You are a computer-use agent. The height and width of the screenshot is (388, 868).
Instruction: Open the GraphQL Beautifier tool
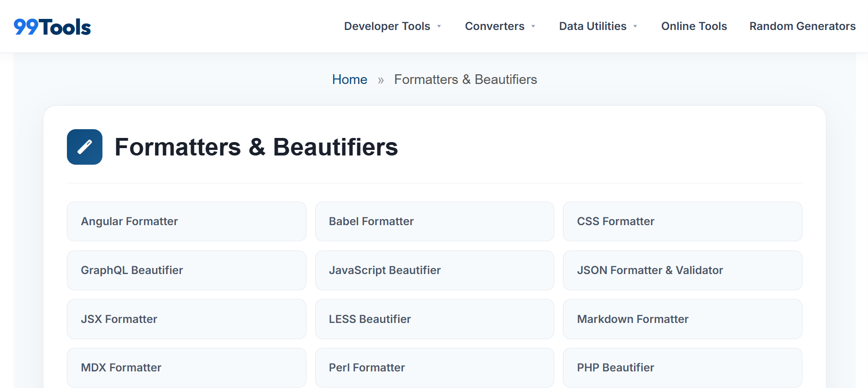(186, 270)
